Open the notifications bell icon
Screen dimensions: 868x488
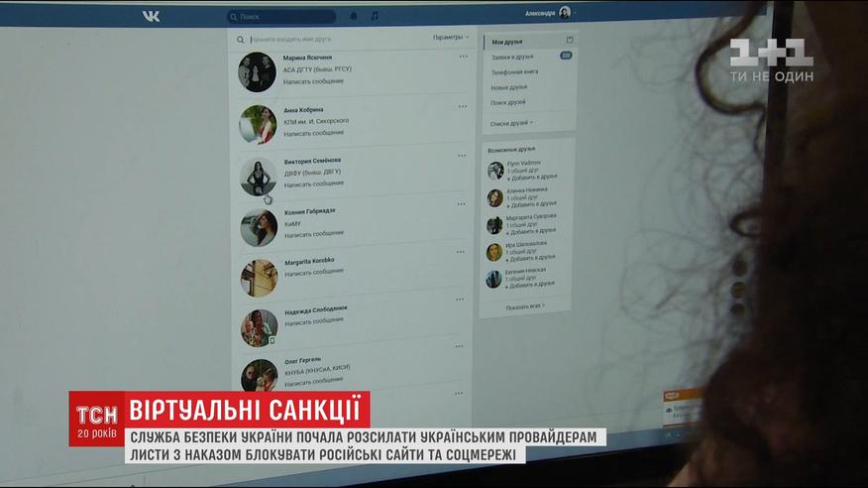tap(347, 17)
